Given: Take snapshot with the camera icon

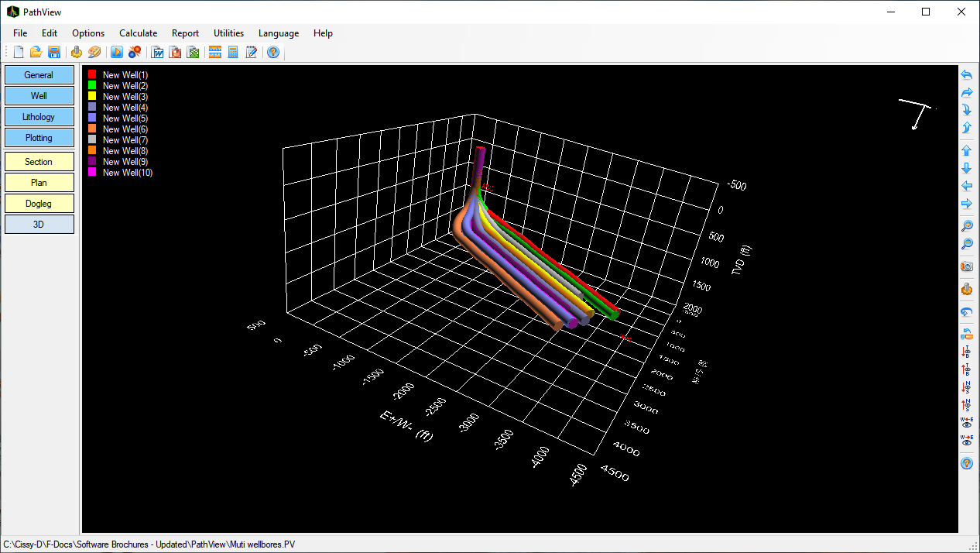Looking at the screenshot, I should pyautogui.click(x=966, y=266).
